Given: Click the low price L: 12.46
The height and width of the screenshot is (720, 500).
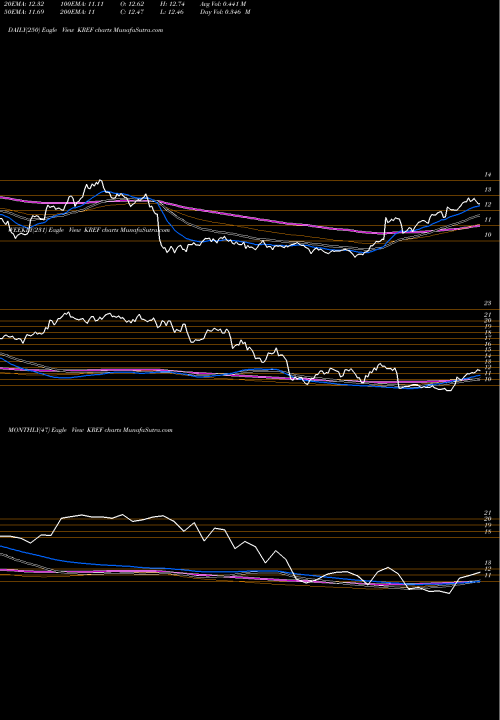Looking at the screenshot, I should click(x=173, y=12).
